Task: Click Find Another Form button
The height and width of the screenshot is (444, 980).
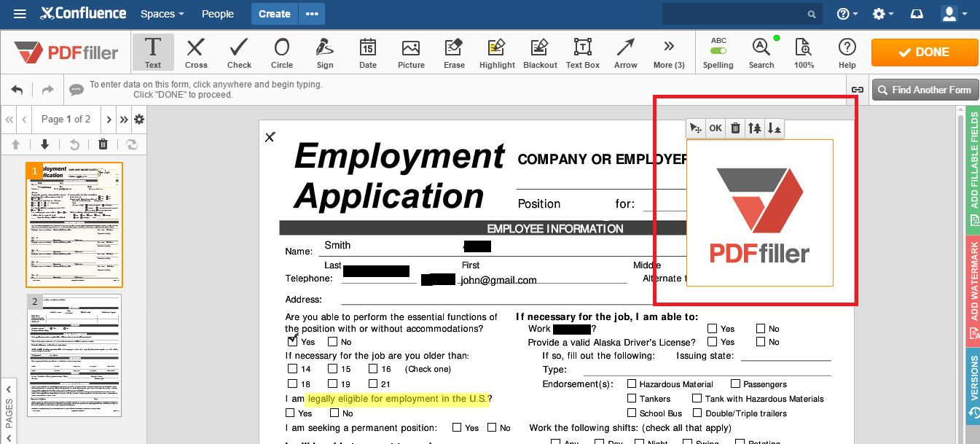Action: (x=925, y=90)
